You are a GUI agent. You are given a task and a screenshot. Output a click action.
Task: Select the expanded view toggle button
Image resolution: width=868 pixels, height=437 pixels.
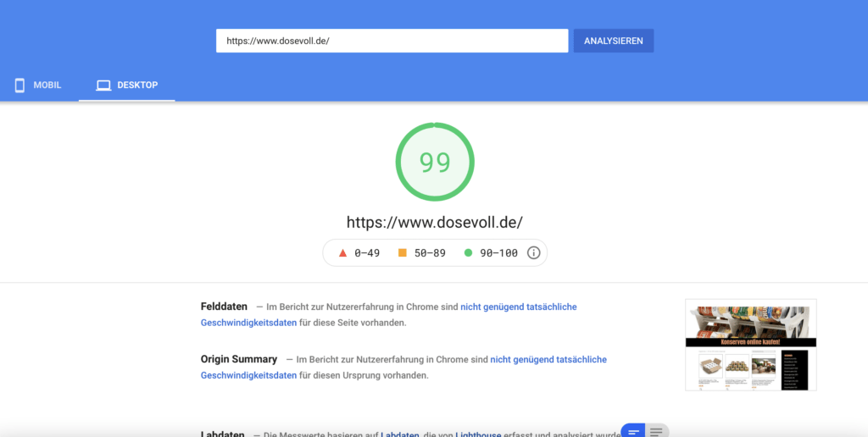pyautogui.click(x=633, y=431)
